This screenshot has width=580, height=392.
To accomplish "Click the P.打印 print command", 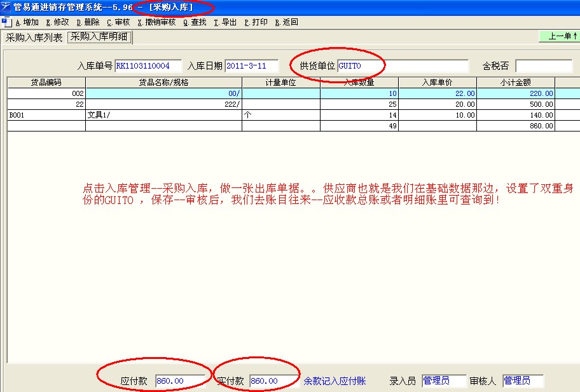I will coord(256,22).
